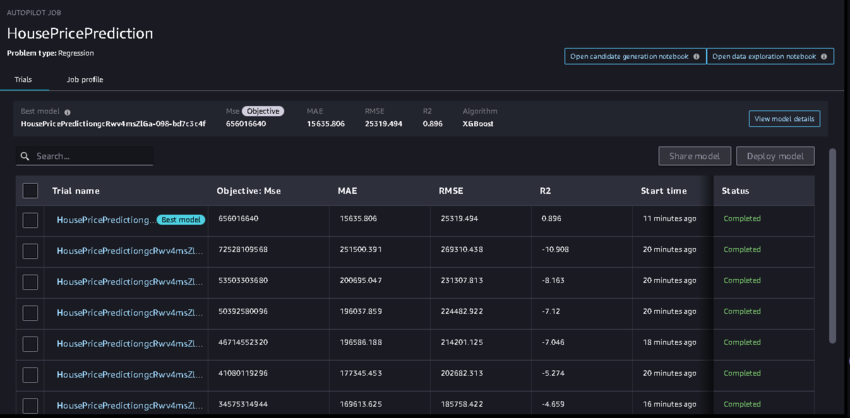This screenshot has height=418, width=850.
Task: Check the trial with Mse 41080119296
Action: 30,375
